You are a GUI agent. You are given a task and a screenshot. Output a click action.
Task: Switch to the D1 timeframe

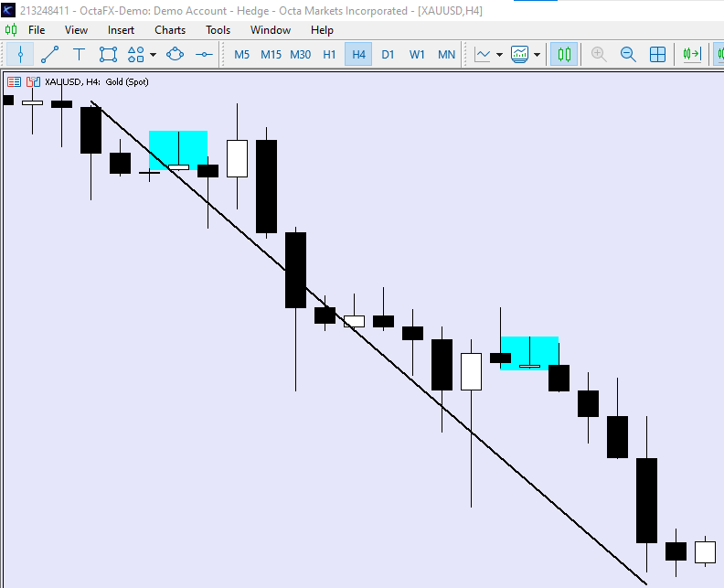tap(388, 55)
